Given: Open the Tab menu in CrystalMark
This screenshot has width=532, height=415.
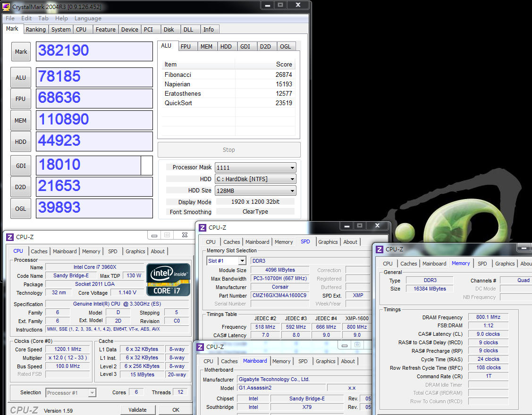Looking at the screenshot, I should click(43, 18).
